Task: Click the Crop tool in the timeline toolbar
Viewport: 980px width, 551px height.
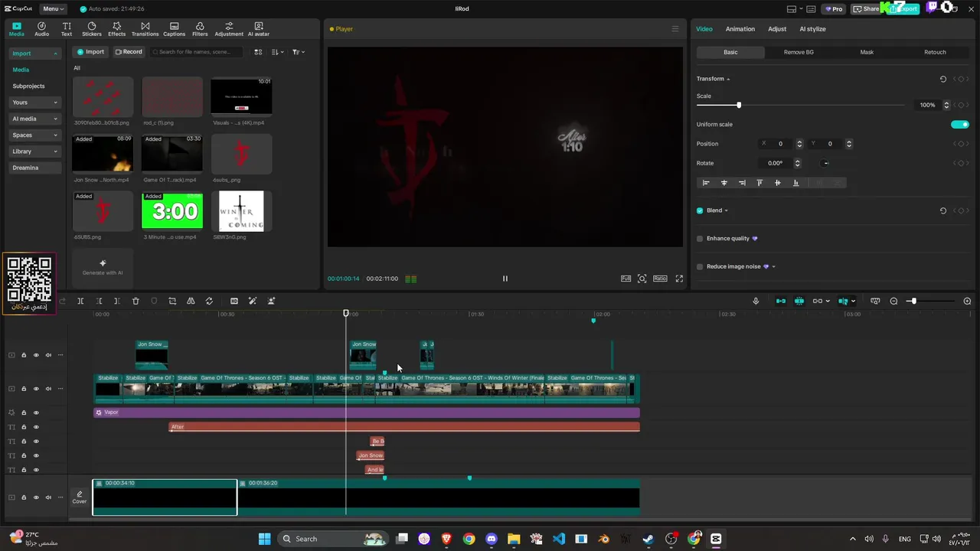Action: coord(172,301)
